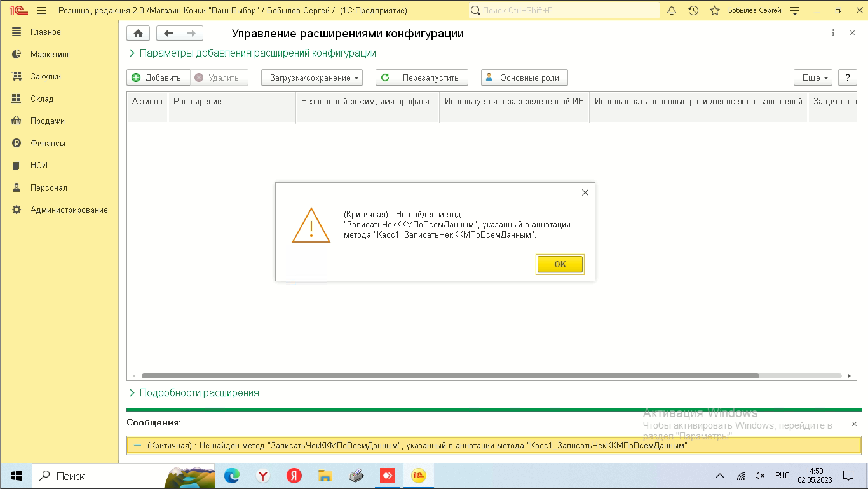Open form options three-dot menu
The height and width of the screenshot is (489, 868).
(x=833, y=33)
